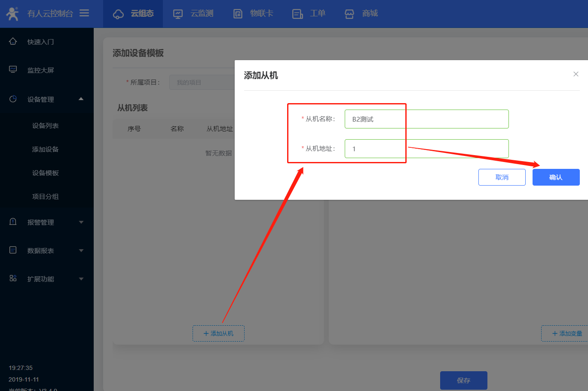Click the 监控大屏 screen icon
Image resolution: width=588 pixels, height=391 pixels.
point(13,70)
